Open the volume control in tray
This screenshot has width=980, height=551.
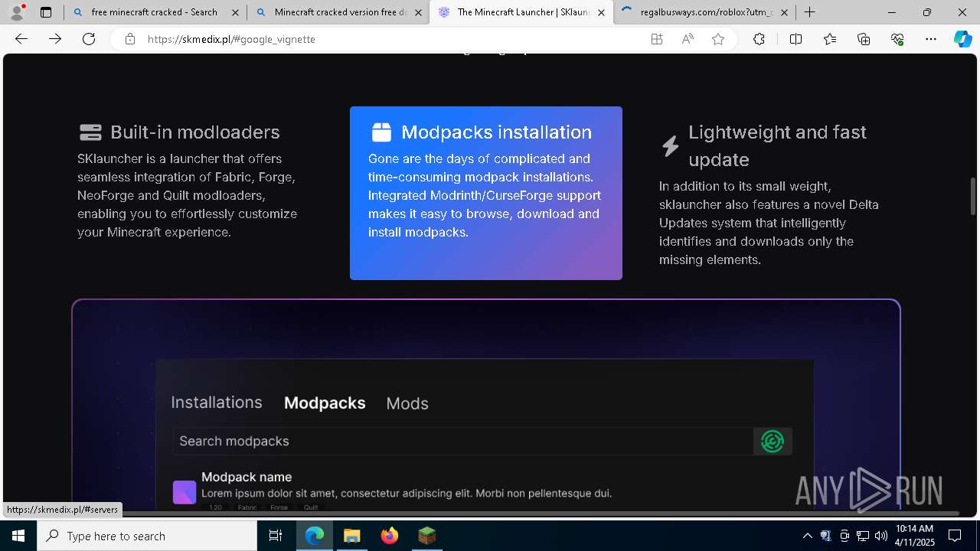coord(880,536)
